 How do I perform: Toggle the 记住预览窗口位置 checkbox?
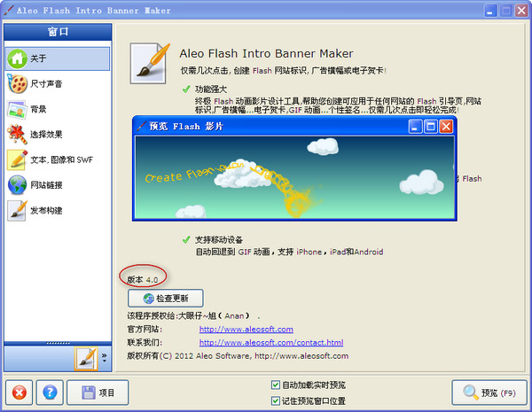(x=276, y=400)
